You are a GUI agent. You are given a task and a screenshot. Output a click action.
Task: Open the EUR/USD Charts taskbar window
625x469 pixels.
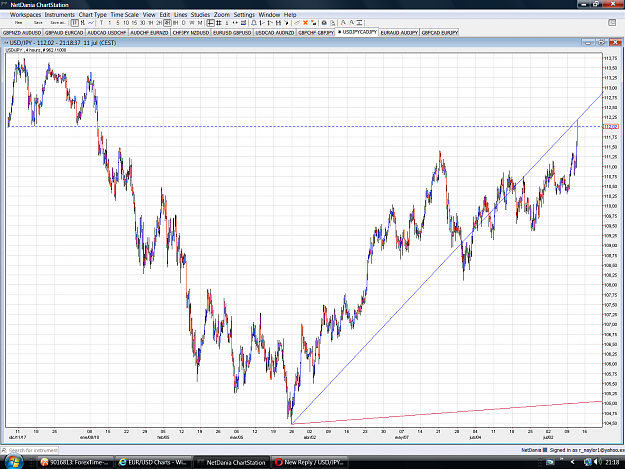click(153, 462)
